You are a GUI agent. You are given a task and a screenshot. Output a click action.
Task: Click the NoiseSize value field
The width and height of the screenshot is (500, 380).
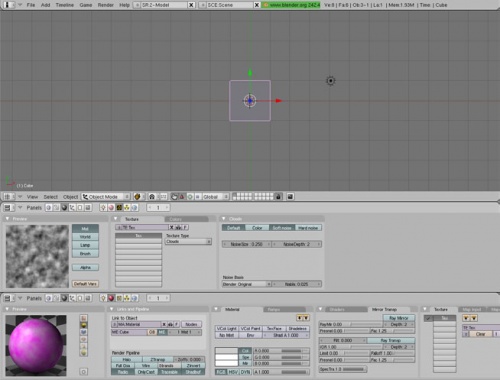coord(246,244)
